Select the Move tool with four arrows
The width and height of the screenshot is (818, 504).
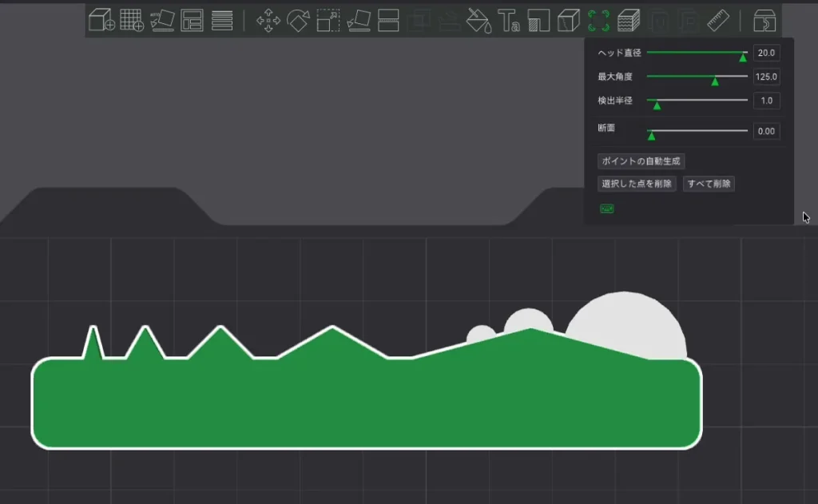pyautogui.click(x=268, y=20)
